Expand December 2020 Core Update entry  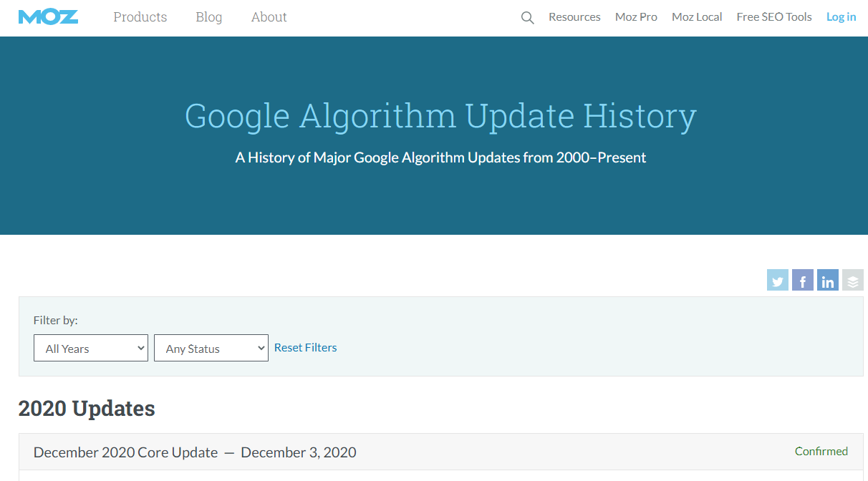(x=441, y=452)
